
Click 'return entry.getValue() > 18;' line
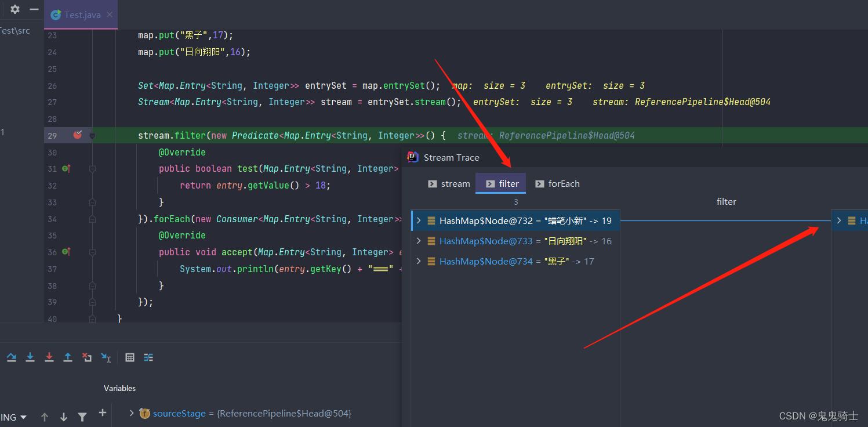[255, 186]
